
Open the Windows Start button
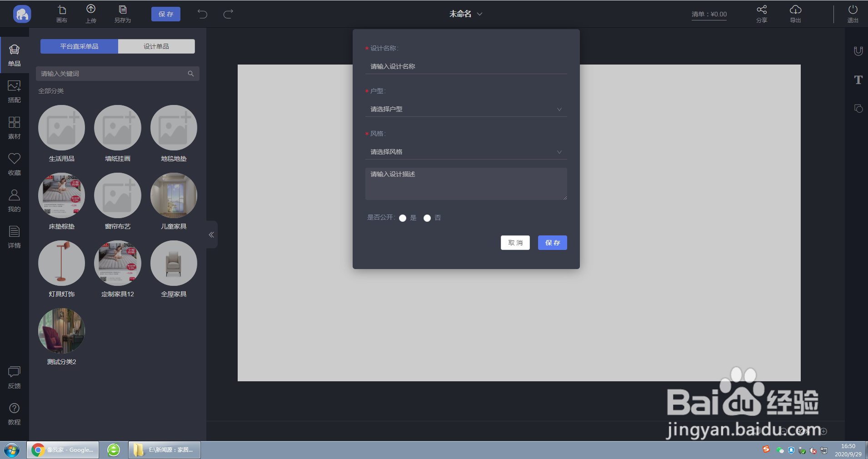[x=12, y=450]
